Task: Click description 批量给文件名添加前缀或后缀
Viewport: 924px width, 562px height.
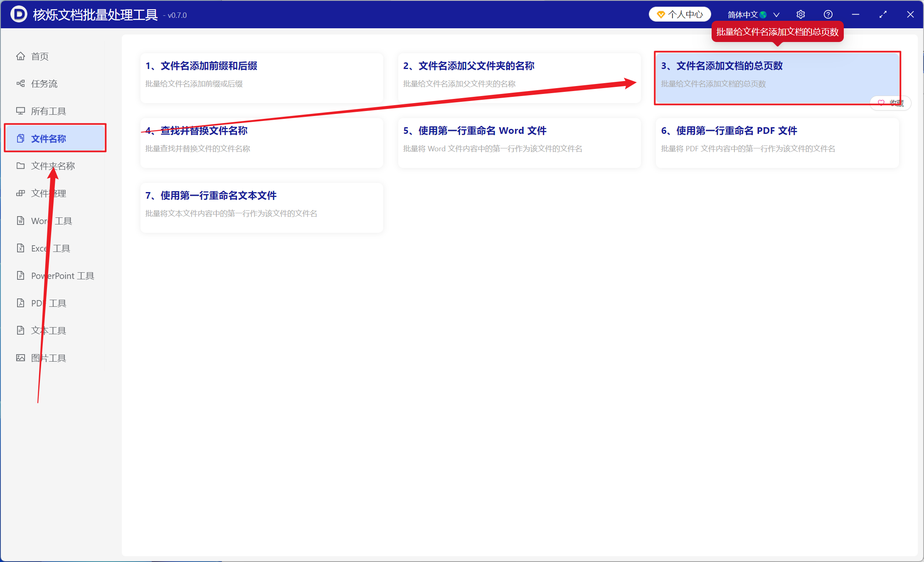Action: (x=194, y=84)
